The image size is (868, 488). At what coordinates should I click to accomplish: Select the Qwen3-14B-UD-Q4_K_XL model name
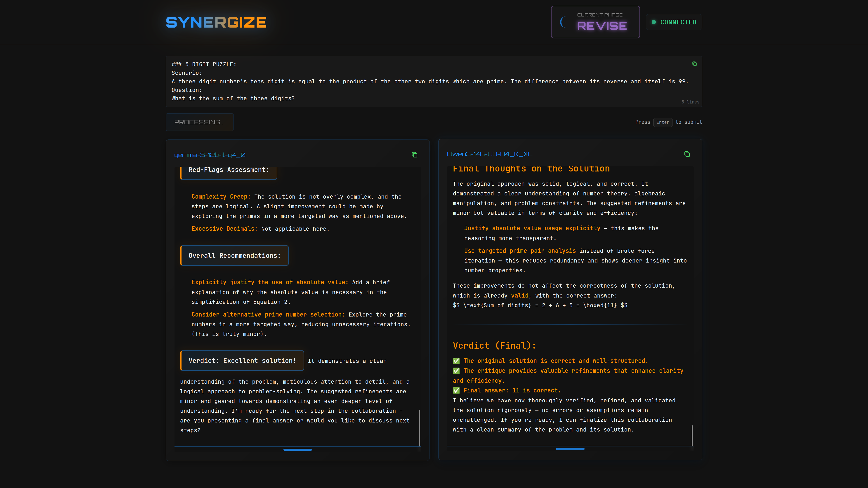click(x=490, y=154)
